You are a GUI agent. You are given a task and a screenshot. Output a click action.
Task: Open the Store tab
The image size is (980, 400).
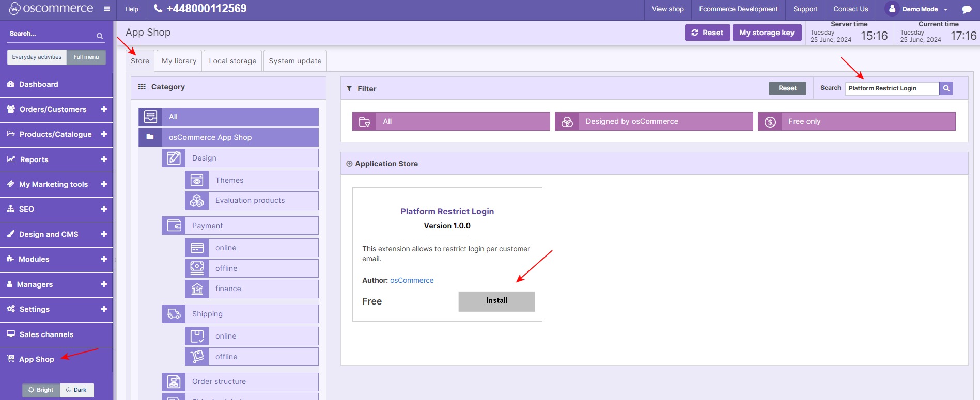[x=140, y=61]
